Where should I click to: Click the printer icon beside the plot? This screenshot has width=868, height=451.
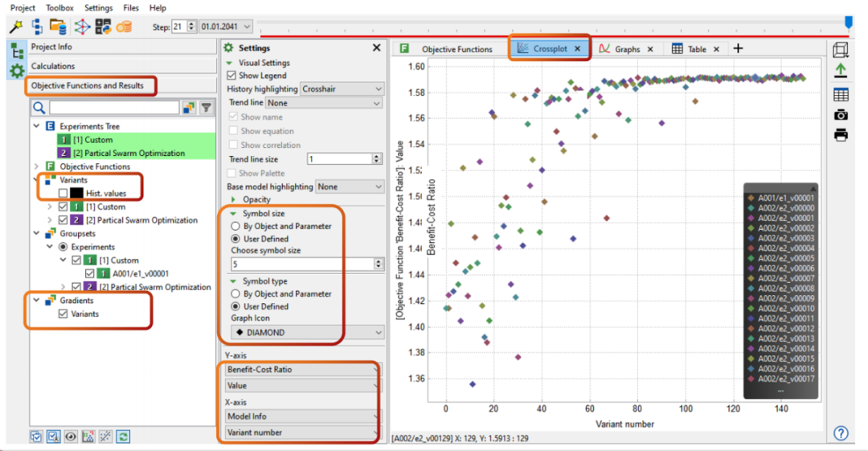[841, 135]
